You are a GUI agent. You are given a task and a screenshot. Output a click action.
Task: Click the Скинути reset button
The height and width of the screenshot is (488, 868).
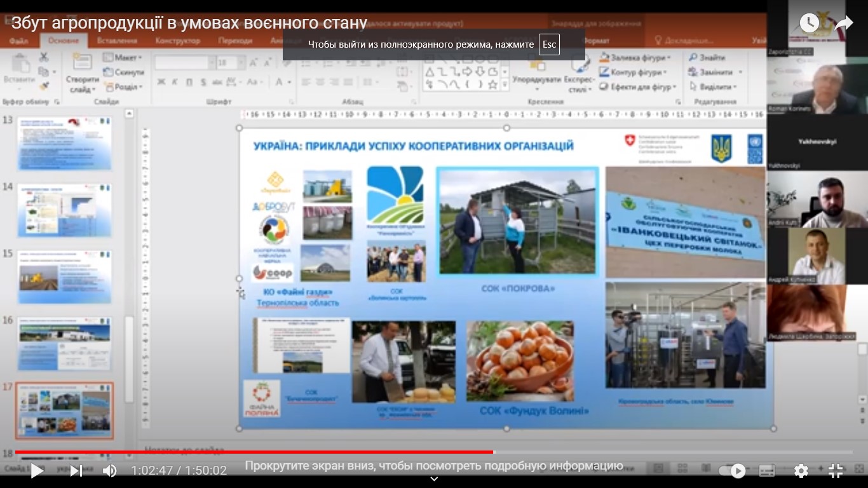[x=123, y=72]
